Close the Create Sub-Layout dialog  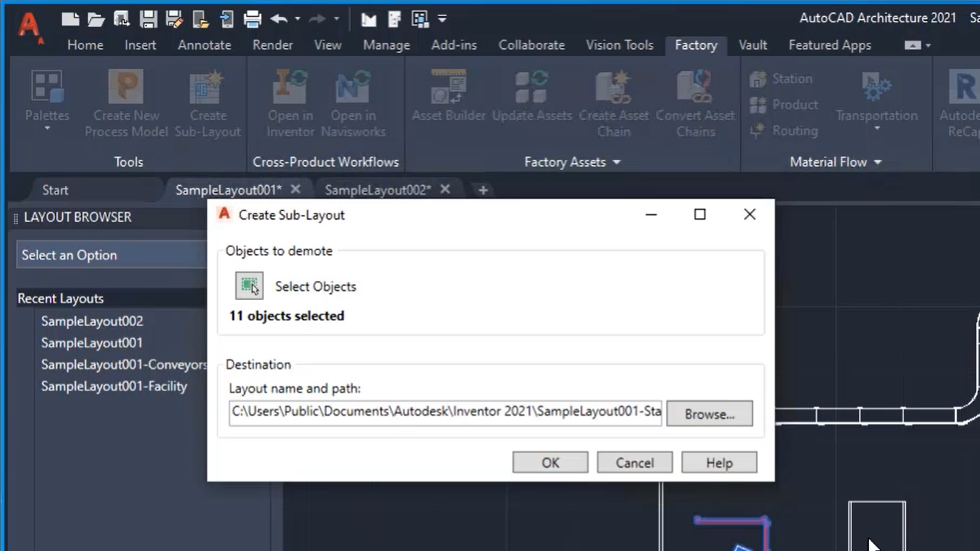(750, 214)
